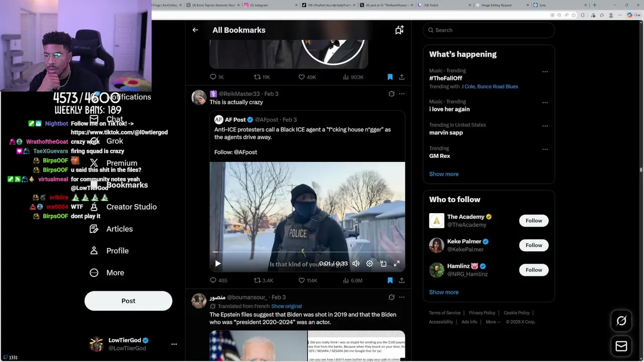644x362 pixels.
Task: Open browser Copilot Chat button
Action: point(633,15)
